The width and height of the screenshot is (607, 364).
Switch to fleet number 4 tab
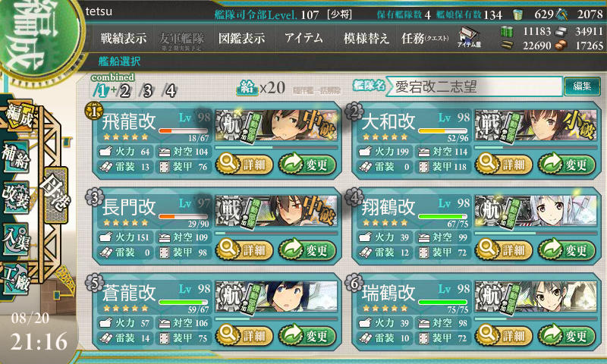coord(170,91)
